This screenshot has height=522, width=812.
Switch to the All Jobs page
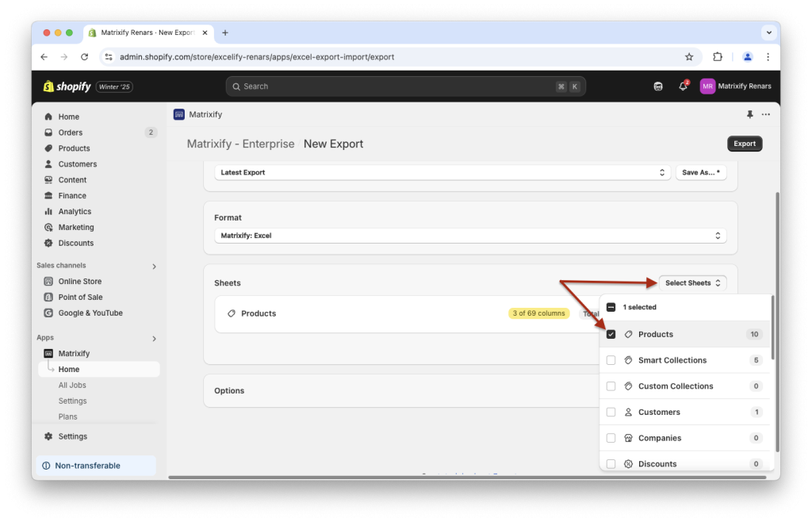(72, 385)
